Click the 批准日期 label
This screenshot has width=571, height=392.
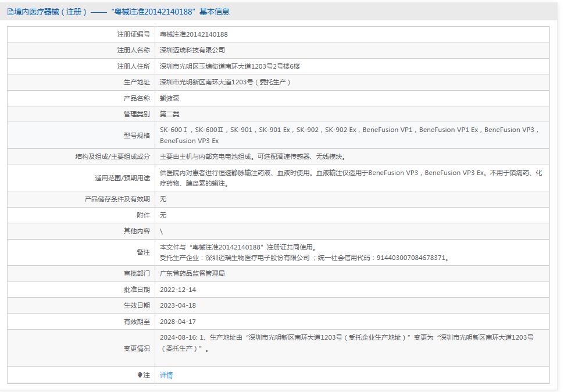pyautogui.click(x=137, y=290)
